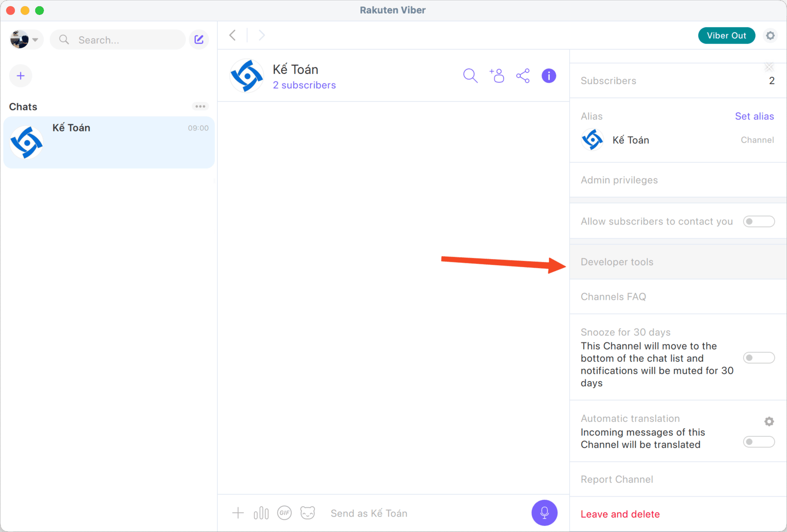
Task: Click the compose new message icon
Action: coord(199,40)
